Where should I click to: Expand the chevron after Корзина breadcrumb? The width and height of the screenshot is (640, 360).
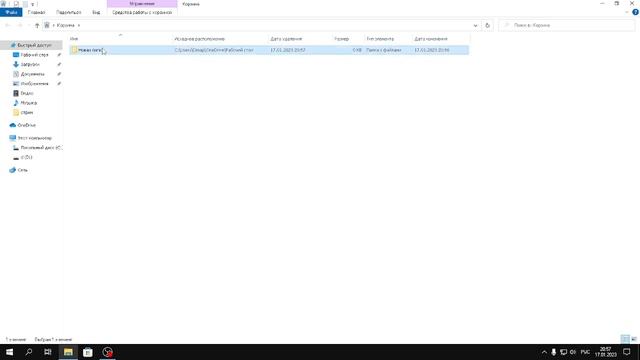pyautogui.click(x=79, y=25)
